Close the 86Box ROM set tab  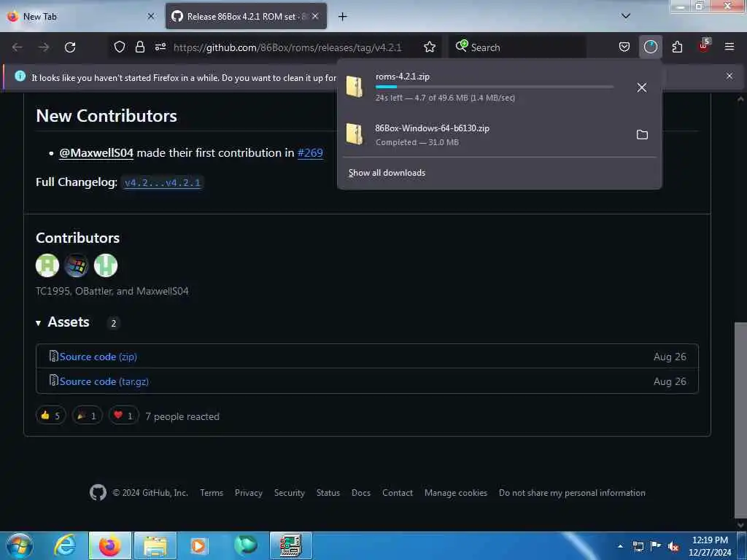315,16
